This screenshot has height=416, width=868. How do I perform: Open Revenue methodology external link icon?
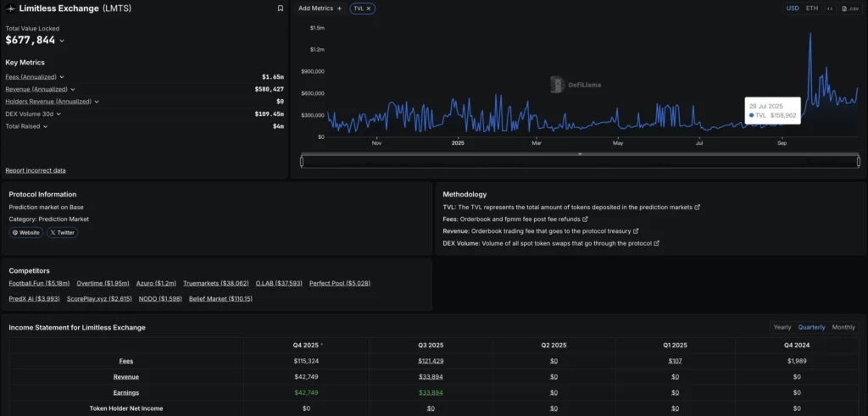pyautogui.click(x=636, y=230)
